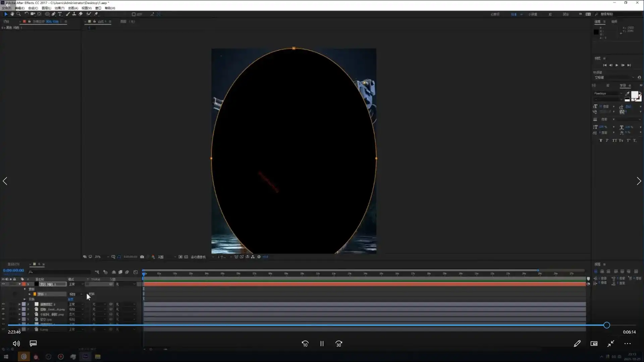Select the Type text tool

pos(60,14)
